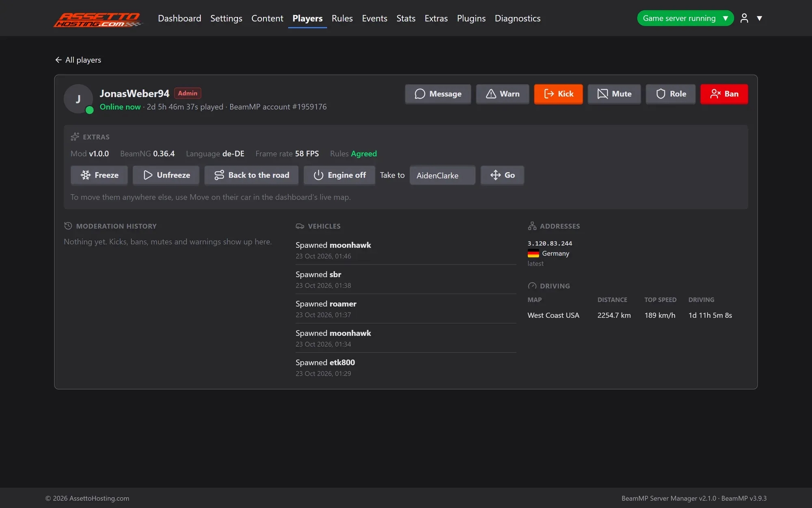Click the Moderation History clock icon
812x508 pixels.
click(x=68, y=226)
